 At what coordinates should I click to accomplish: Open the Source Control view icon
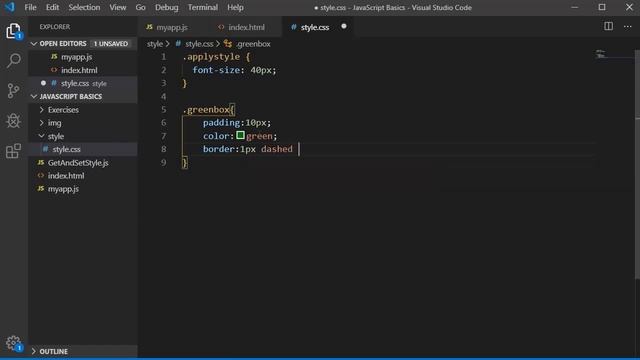point(13,90)
